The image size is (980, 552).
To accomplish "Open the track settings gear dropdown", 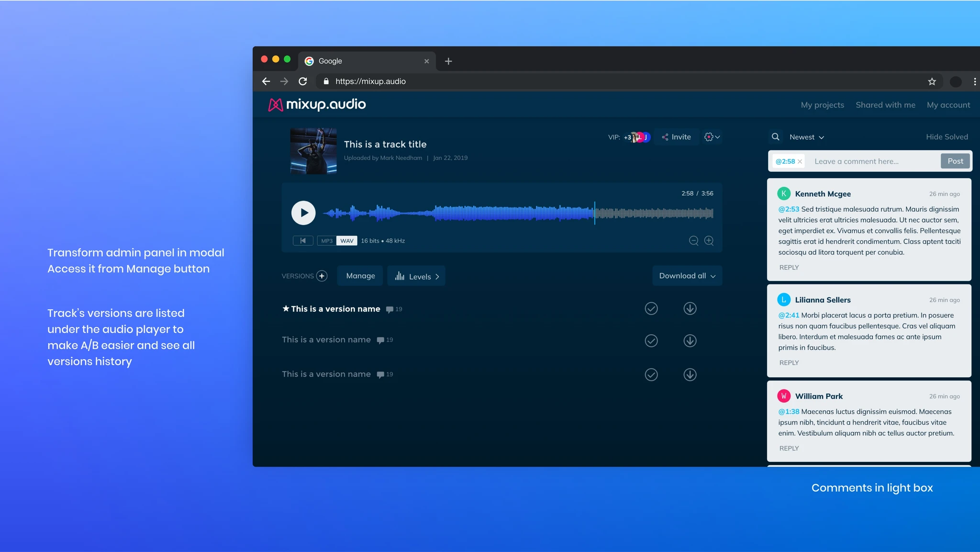I will coord(712,137).
